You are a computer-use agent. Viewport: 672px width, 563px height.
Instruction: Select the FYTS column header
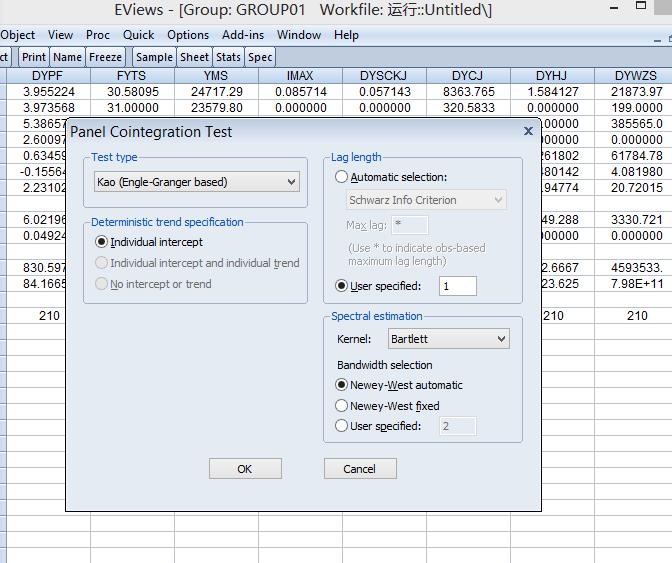click(x=132, y=76)
